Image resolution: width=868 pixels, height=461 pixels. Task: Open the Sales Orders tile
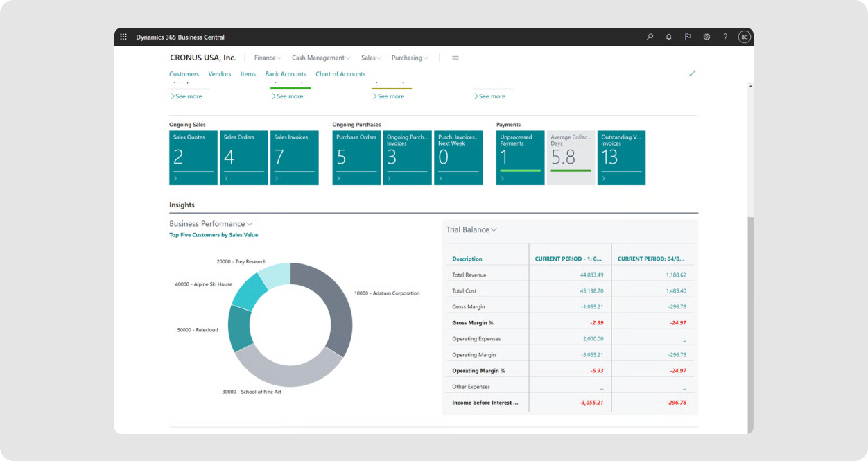click(x=243, y=157)
